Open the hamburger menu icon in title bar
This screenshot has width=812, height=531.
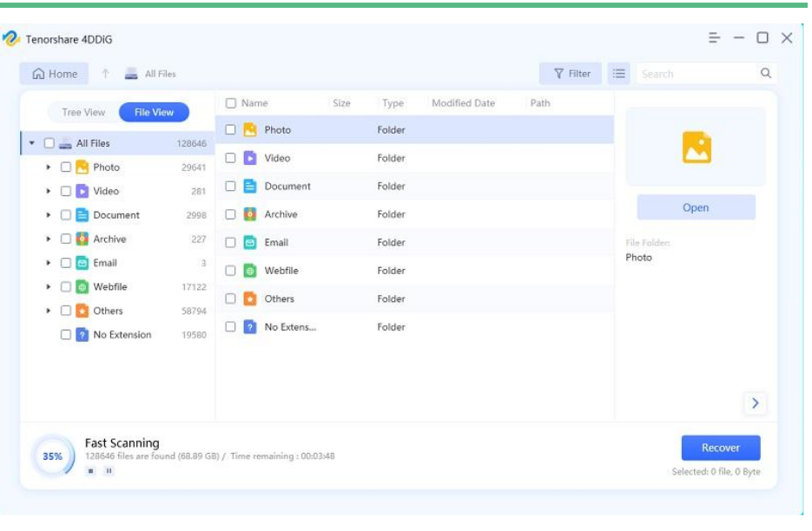[714, 38]
